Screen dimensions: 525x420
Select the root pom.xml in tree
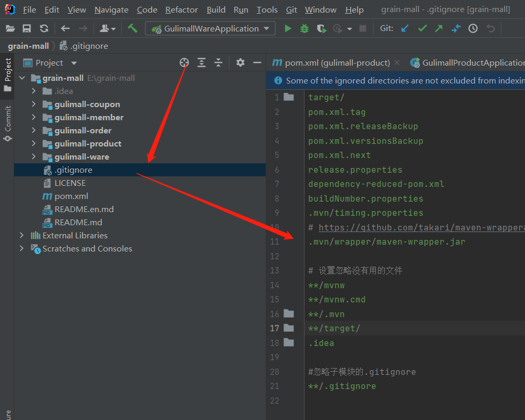(x=140, y=196)
